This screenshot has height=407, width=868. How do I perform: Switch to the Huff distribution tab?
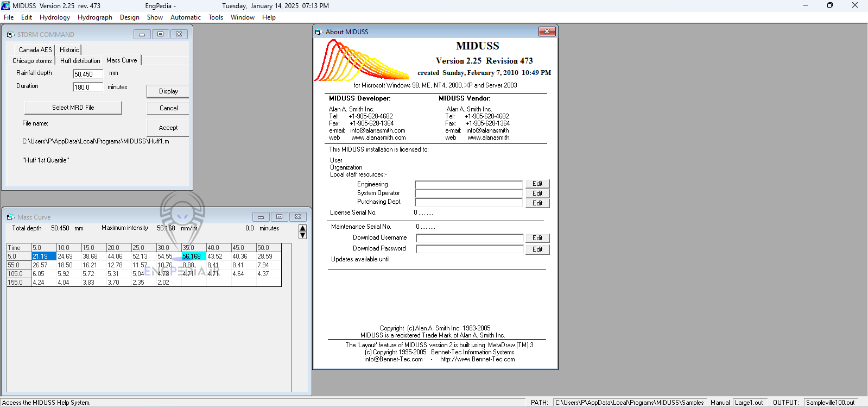coord(80,61)
